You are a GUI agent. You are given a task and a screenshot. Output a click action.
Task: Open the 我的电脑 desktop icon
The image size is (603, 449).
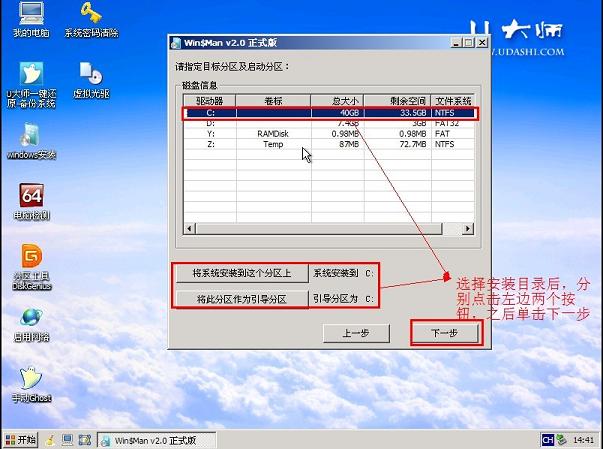31,19
